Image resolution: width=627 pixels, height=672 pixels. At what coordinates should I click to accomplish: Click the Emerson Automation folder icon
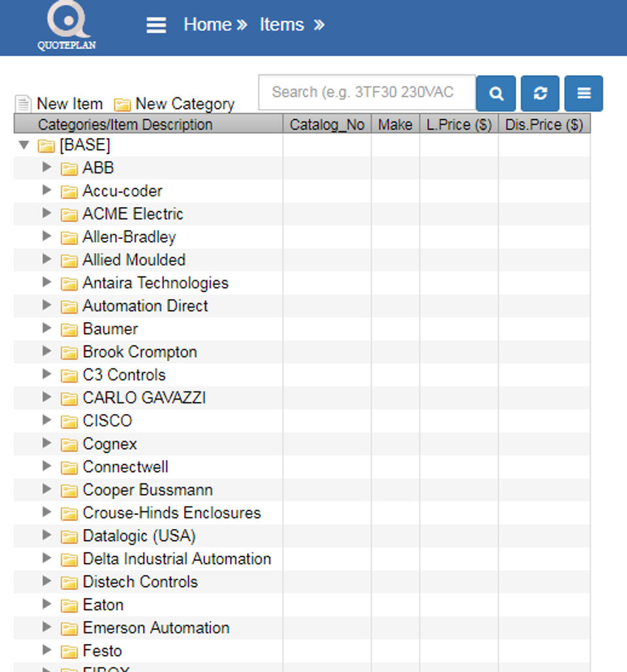(x=69, y=629)
